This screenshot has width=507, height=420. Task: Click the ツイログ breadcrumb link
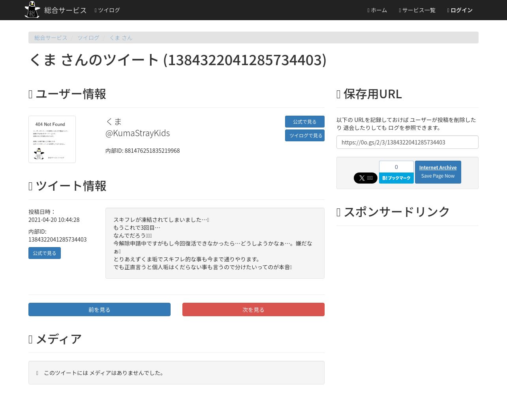click(x=88, y=38)
